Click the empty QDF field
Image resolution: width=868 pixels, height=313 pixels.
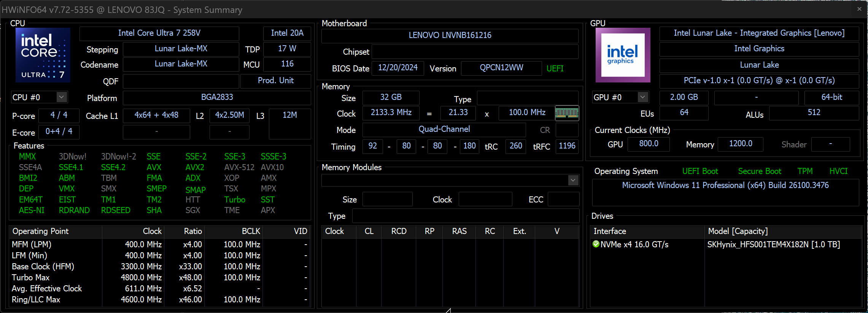[x=181, y=81]
